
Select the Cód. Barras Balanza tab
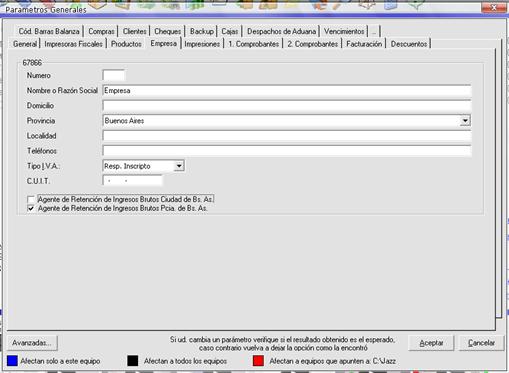pyautogui.click(x=49, y=31)
